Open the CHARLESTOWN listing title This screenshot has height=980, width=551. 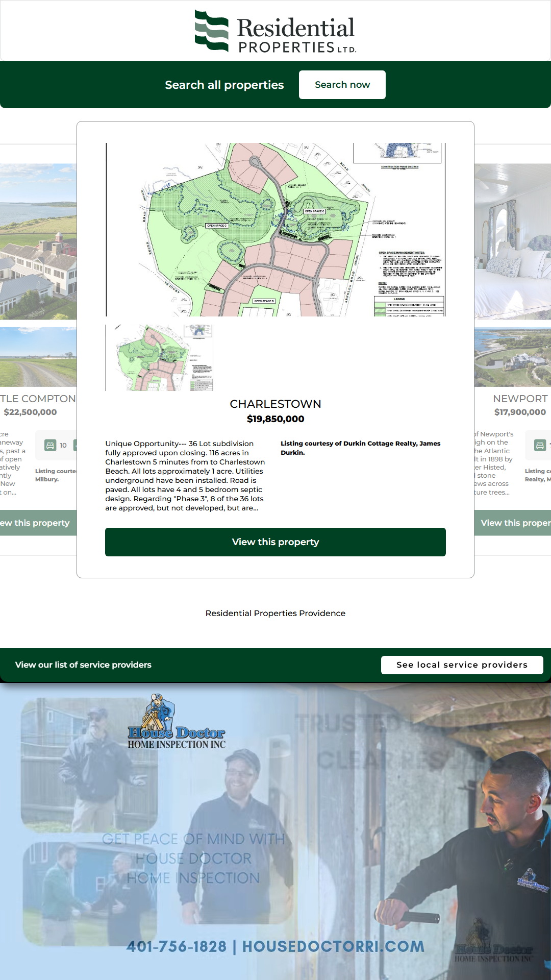click(x=275, y=404)
